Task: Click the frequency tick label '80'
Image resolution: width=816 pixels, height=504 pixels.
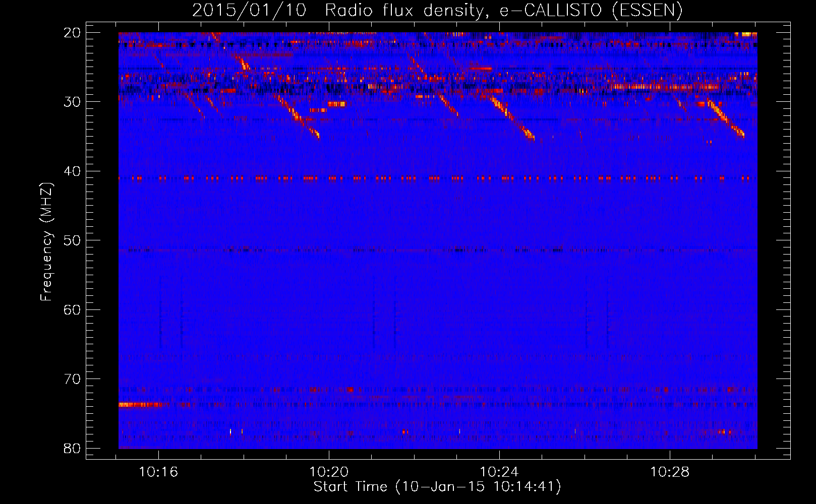Action: (x=72, y=449)
